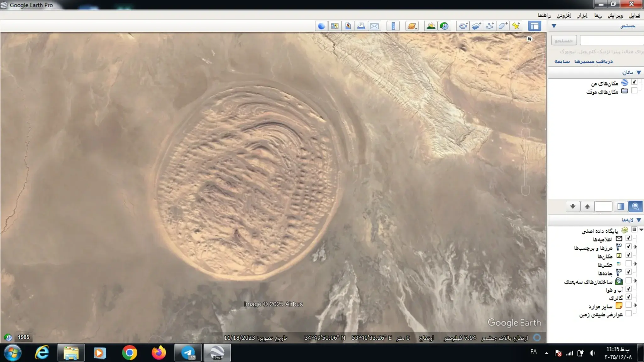The width and height of the screenshot is (644, 362).
Task: Uncheck the مرزها و برچسب‌ها layer checkbox
Action: (x=628, y=247)
